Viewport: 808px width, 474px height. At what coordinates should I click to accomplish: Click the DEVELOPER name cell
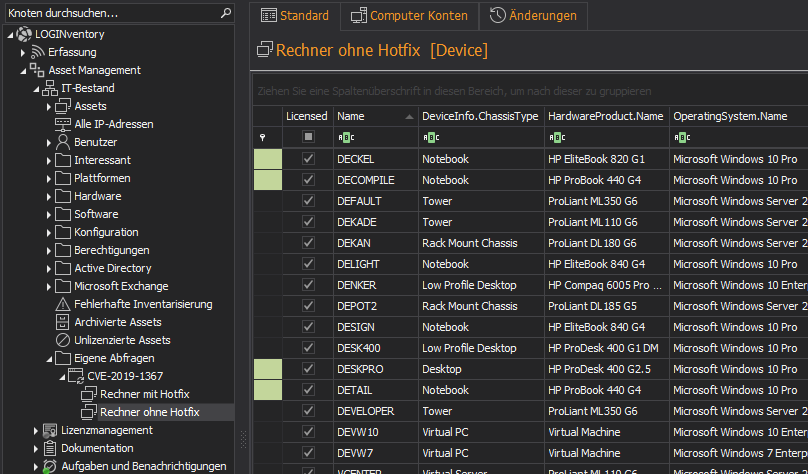click(376, 411)
